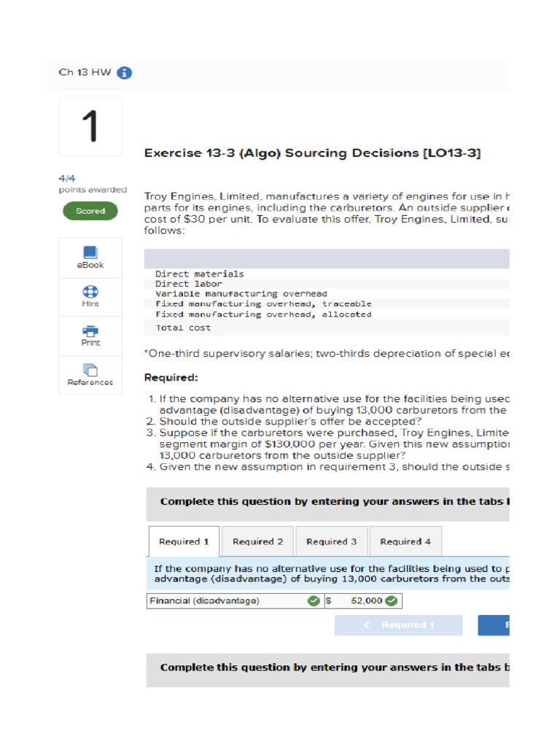Click the info icon beside Ch 13 HW
This screenshot has height=747, width=560.
tap(124, 73)
